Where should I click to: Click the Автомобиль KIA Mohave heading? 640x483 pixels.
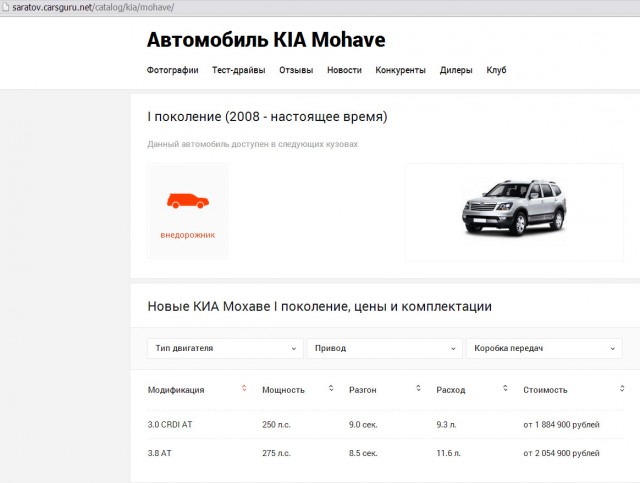[x=266, y=40]
